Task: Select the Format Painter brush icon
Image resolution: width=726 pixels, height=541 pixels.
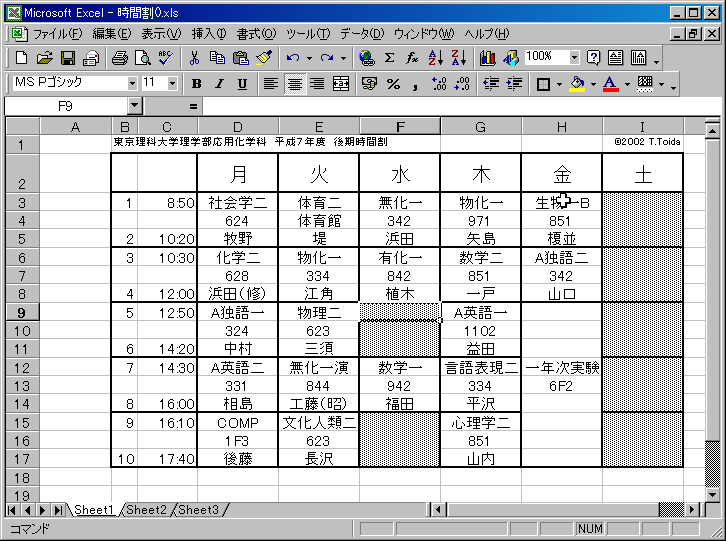Action: pyautogui.click(x=264, y=58)
